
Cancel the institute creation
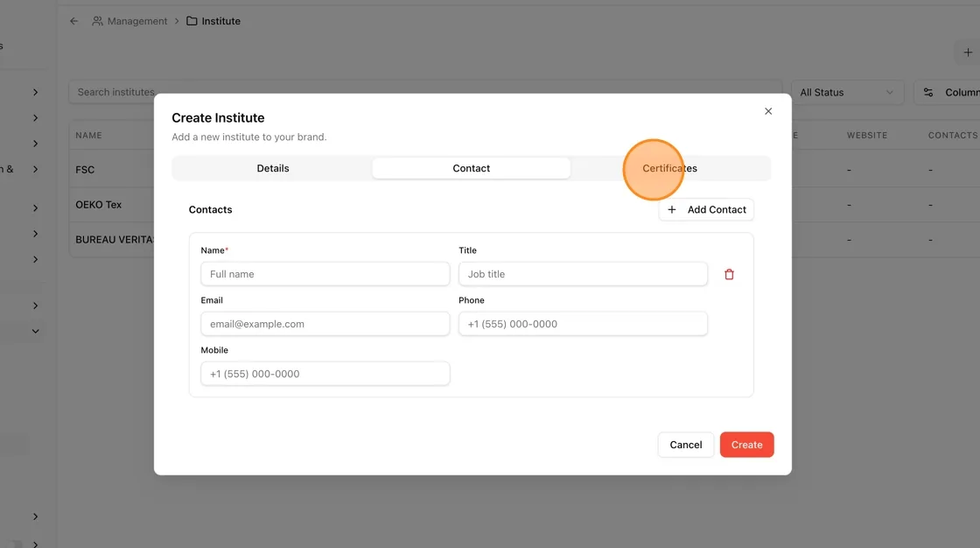[686, 445]
